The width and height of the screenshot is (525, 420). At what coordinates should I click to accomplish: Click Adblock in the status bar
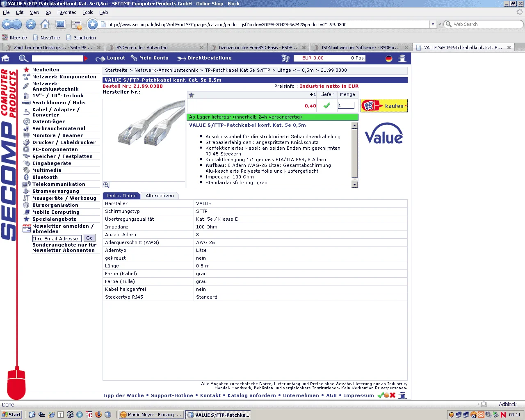point(507,404)
